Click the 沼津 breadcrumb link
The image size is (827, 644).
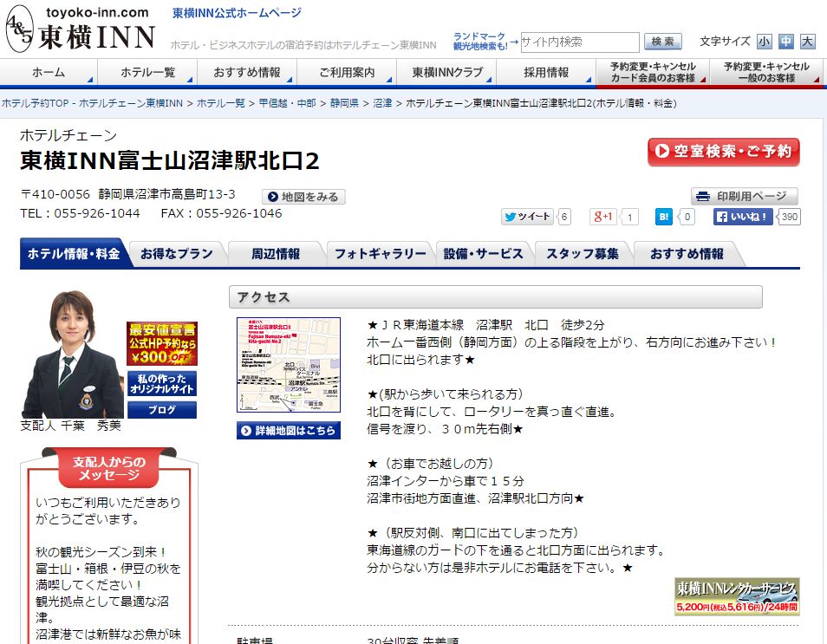pyautogui.click(x=382, y=103)
